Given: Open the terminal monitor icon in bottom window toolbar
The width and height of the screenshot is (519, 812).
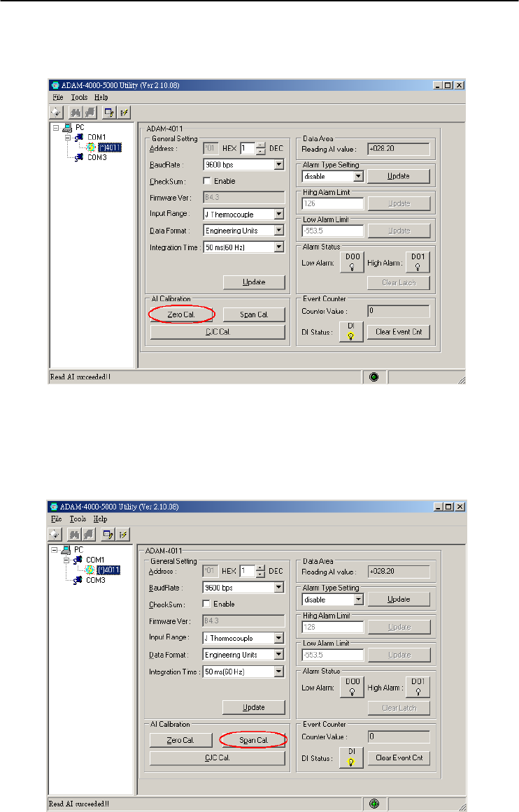Looking at the screenshot, I should [x=108, y=535].
